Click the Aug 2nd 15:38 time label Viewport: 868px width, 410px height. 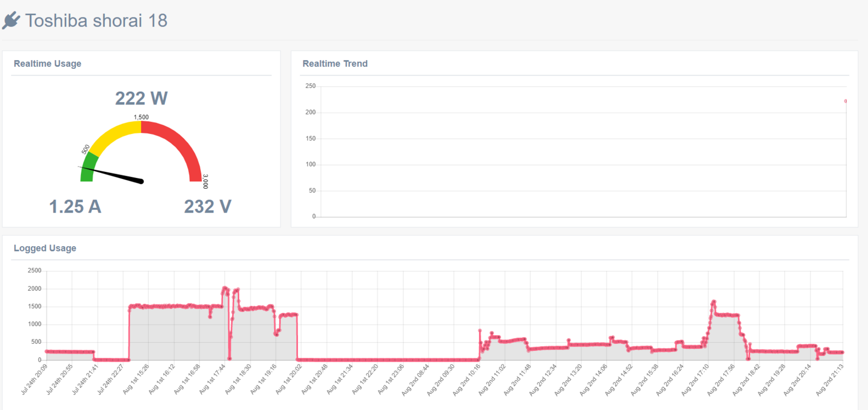coord(645,380)
